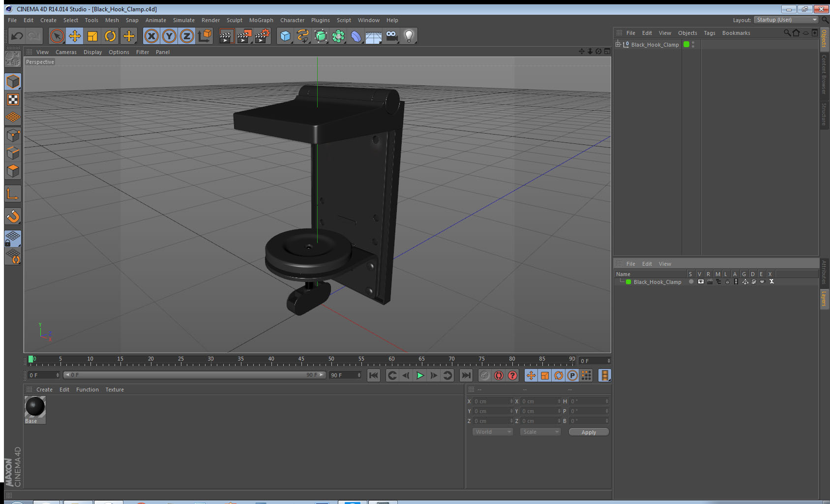Add an Array modeling object
This screenshot has height=504, width=830.
[338, 36]
